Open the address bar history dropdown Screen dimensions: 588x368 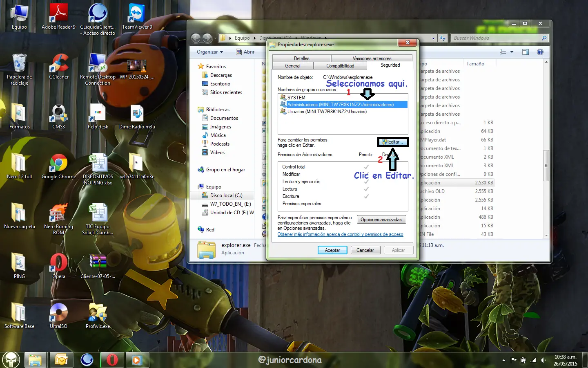coord(433,38)
